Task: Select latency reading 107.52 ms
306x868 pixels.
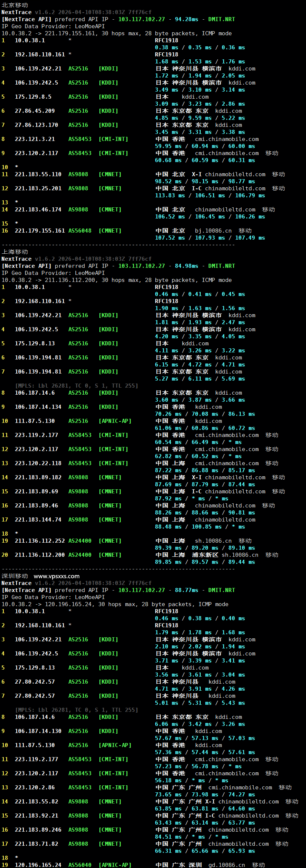Action: pyautogui.click(x=170, y=238)
